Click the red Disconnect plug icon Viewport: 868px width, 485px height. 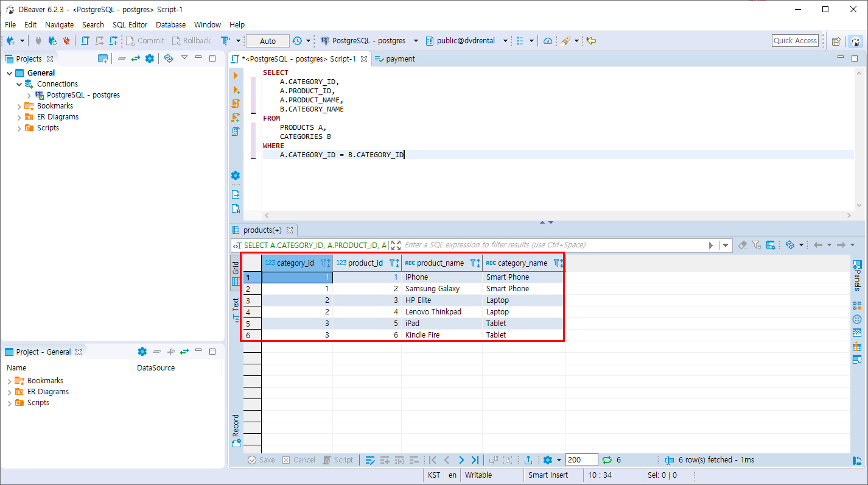click(66, 41)
